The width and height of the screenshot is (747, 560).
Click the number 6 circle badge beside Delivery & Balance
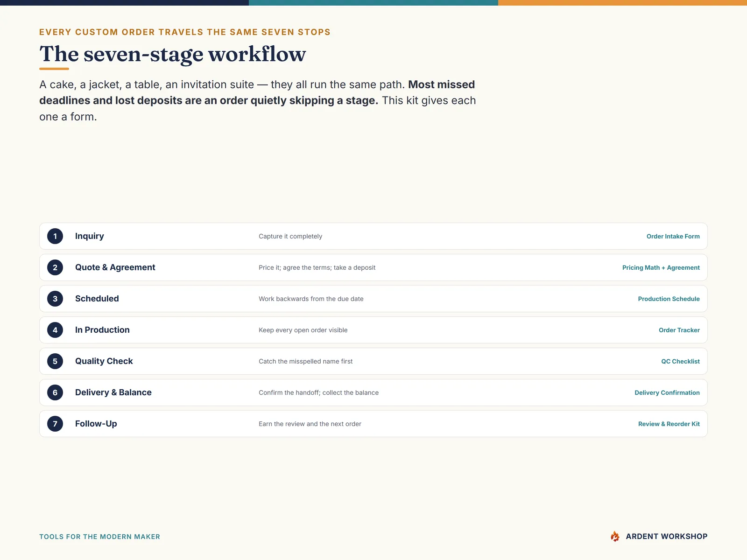click(55, 392)
